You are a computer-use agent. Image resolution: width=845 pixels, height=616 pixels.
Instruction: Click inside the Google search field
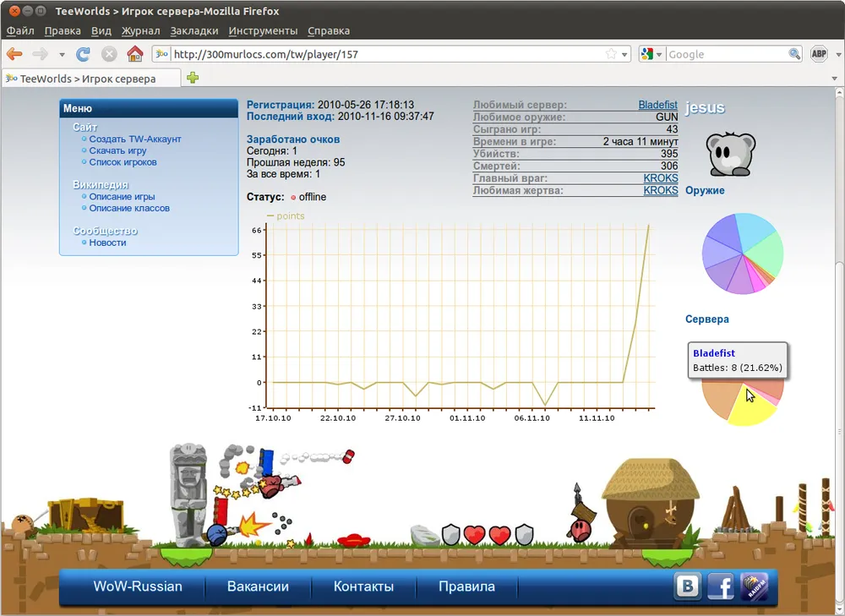[727, 54]
